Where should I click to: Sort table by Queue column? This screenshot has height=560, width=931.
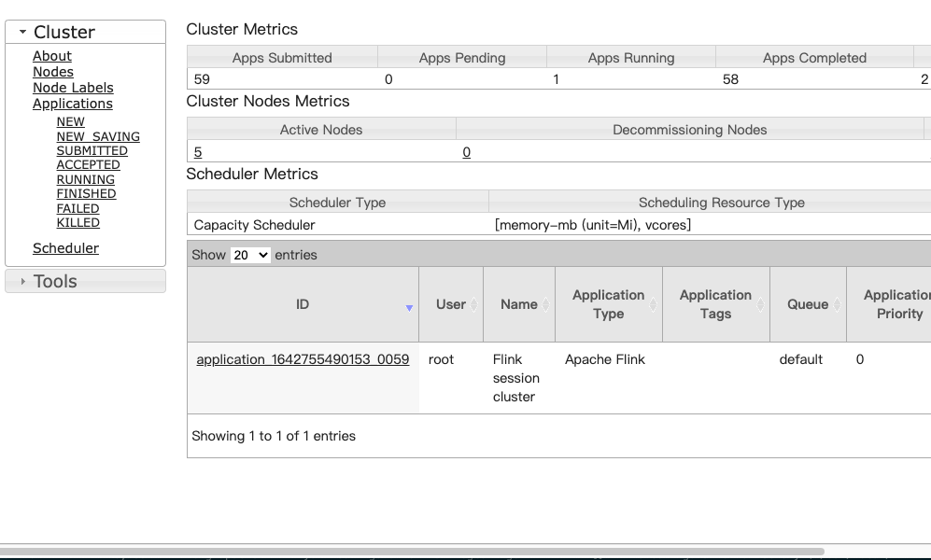point(808,304)
